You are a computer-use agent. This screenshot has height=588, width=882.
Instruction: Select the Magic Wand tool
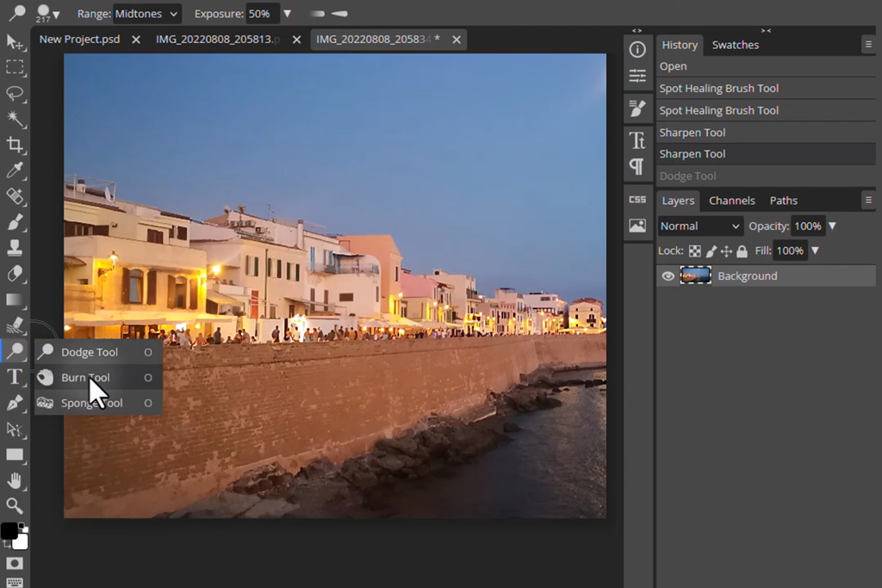(x=15, y=119)
